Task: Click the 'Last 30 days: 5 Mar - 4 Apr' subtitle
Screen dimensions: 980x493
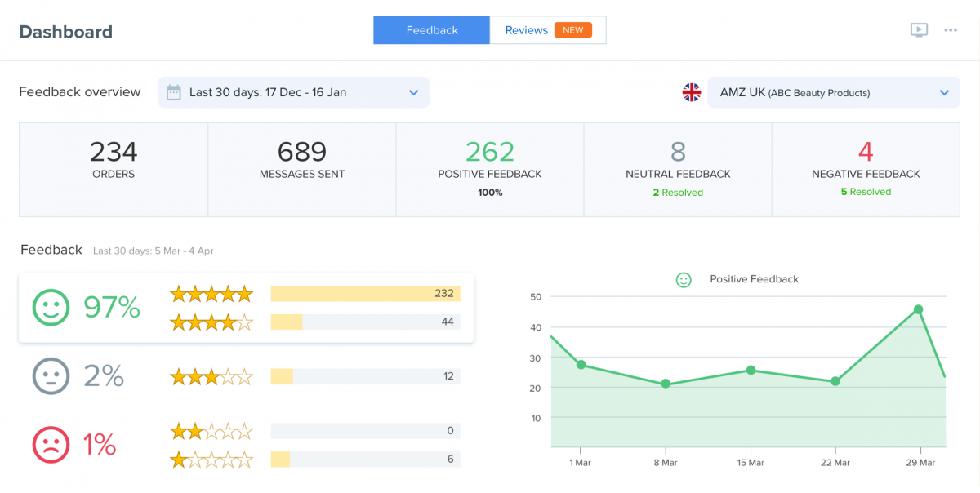Action: click(153, 251)
